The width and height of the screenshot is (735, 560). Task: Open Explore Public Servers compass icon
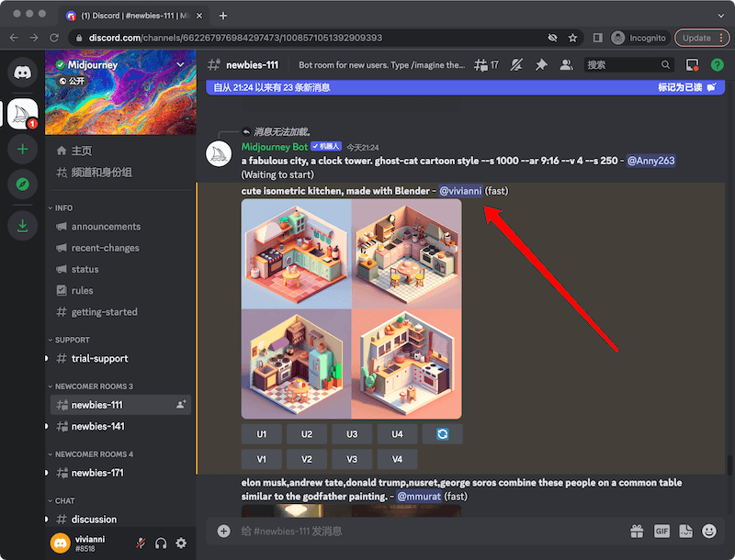(x=22, y=185)
